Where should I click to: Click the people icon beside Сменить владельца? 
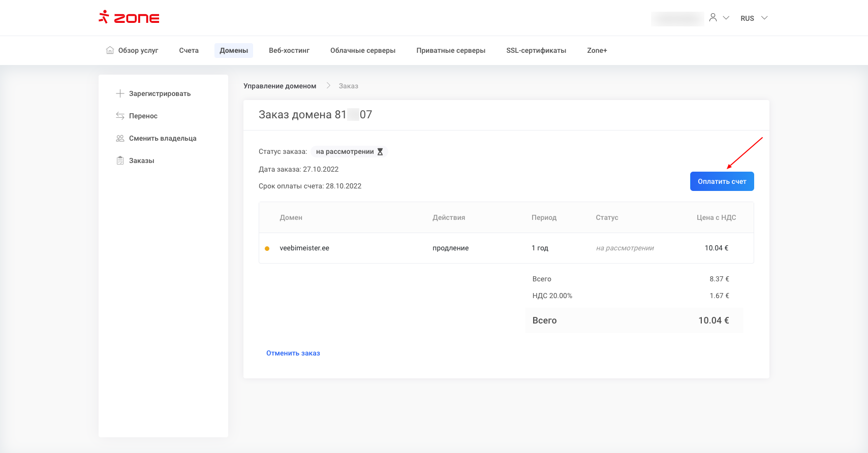(x=120, y=138)
